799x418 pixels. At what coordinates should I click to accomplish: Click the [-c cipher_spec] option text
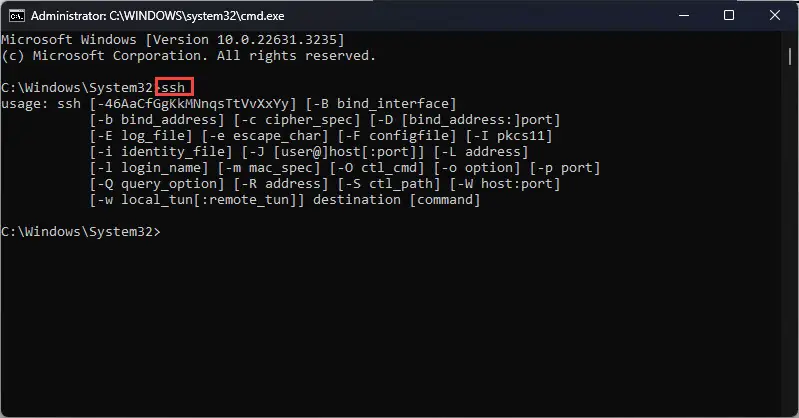[x=297, y=120]
